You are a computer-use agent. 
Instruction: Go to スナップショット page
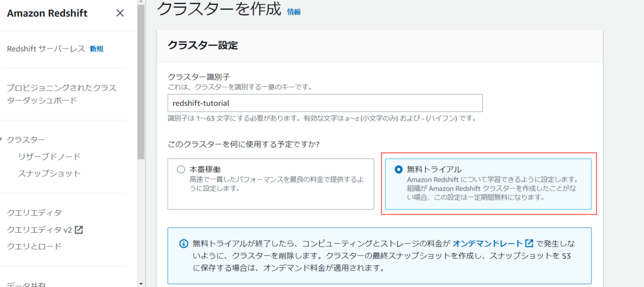[x=49, y=173]
